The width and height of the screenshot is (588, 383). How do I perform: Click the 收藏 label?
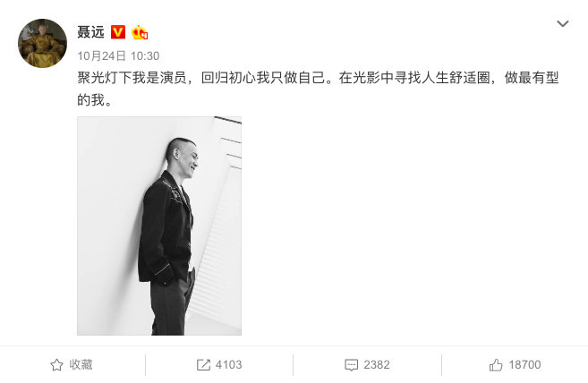(81, 364)
